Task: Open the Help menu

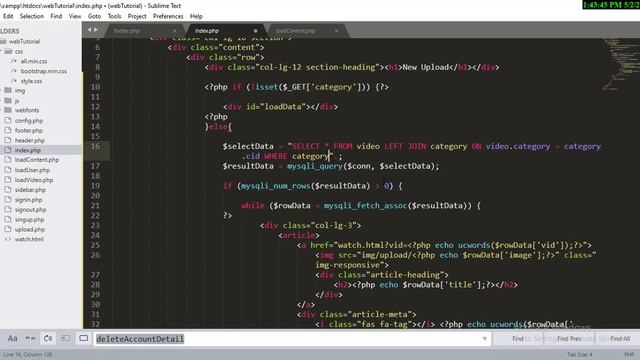Action: tap(196, 16)
